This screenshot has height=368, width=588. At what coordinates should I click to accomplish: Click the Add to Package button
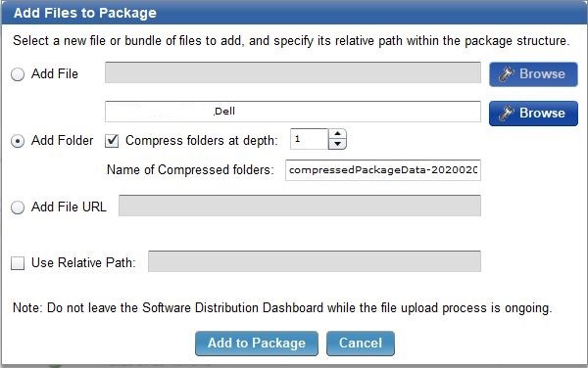(x=257, y=344)
